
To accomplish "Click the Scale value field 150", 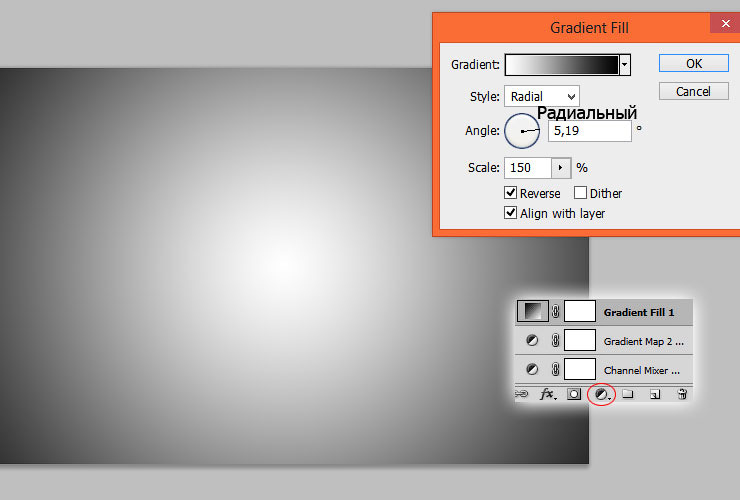I will (528, 168).
